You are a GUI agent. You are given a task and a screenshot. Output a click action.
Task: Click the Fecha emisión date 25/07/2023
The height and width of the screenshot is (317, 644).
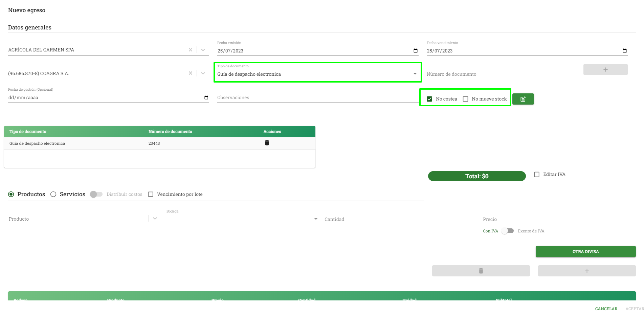230,51
